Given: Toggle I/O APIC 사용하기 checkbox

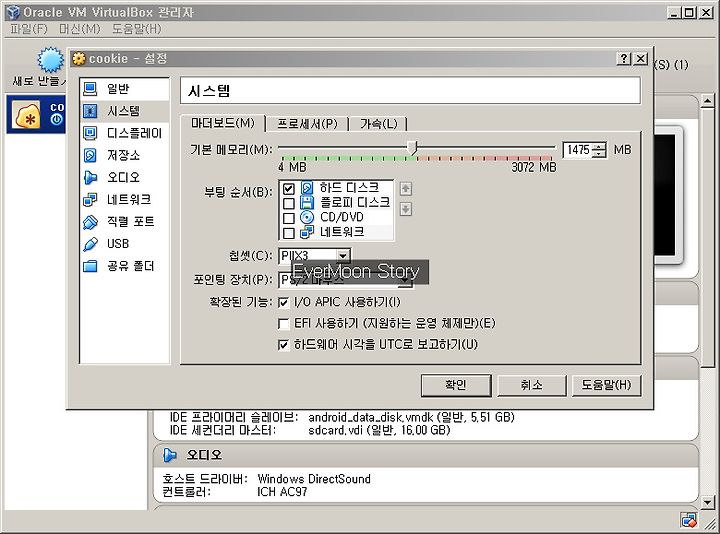Looking at the screenshot, I should pos(283,303).
